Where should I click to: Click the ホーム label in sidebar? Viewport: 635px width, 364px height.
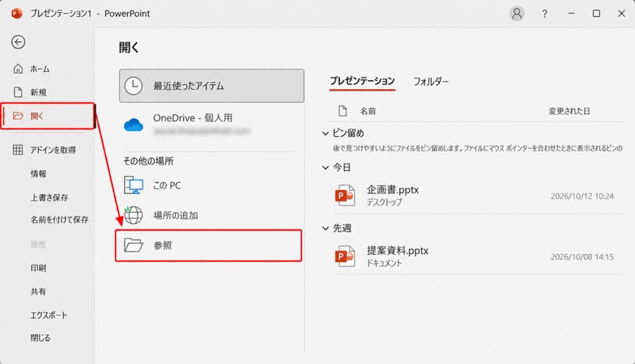coord(40,70)
